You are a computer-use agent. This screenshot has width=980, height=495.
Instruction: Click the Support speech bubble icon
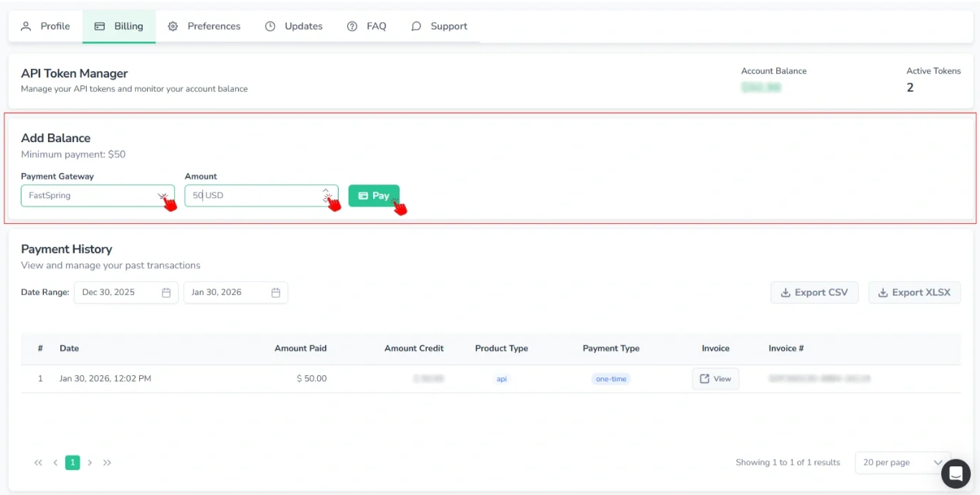[x=416, y=26]
